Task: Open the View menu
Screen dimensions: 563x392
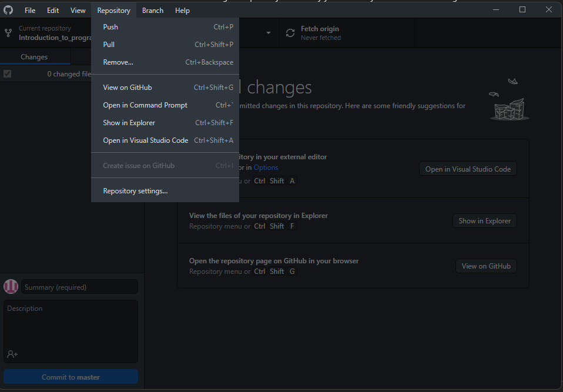Action: (x=78, y=11)
